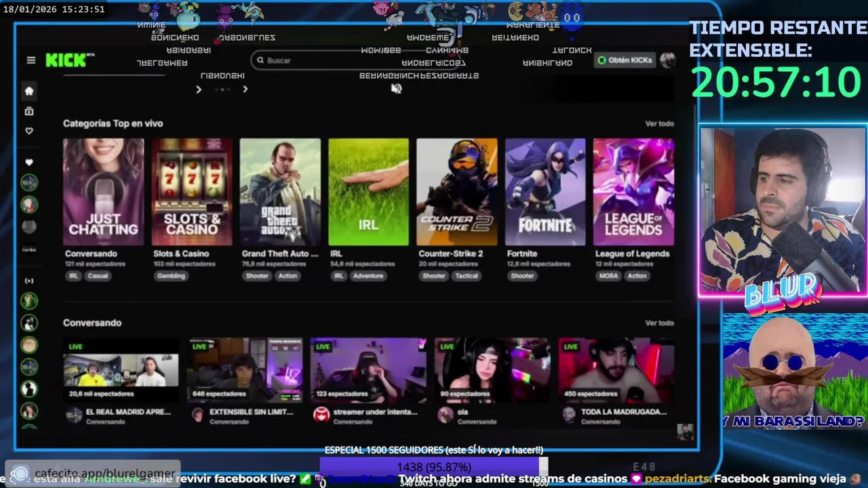Select the Gambling tag
868x488 pixels.
point(171,276)
